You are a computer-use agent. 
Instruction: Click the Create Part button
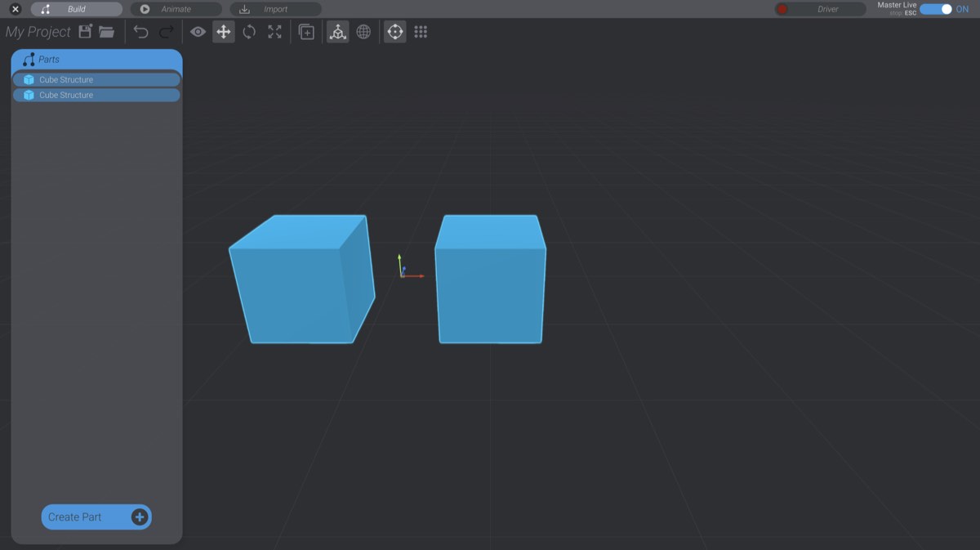(96, 516)
